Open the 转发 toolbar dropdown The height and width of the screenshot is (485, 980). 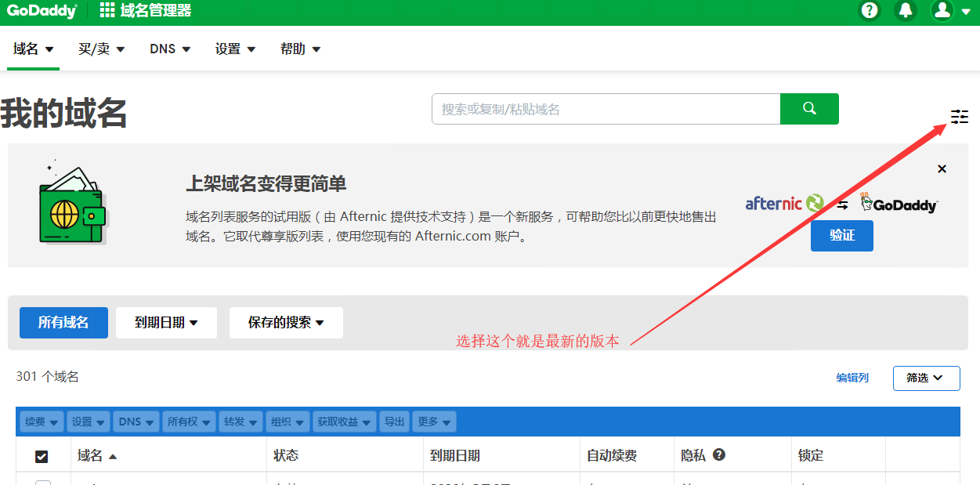[x=241, y=422]
